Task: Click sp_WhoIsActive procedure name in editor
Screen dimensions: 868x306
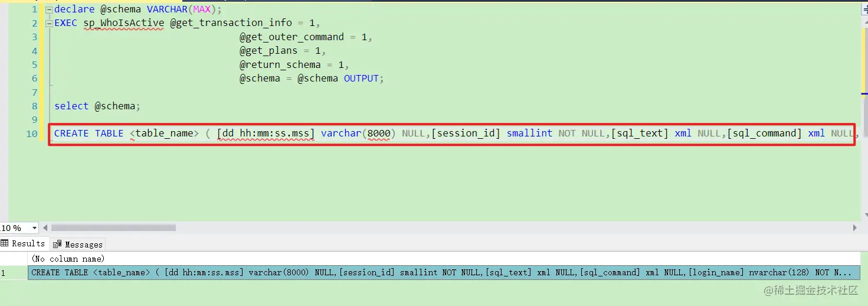Action: tap(124, 23)
